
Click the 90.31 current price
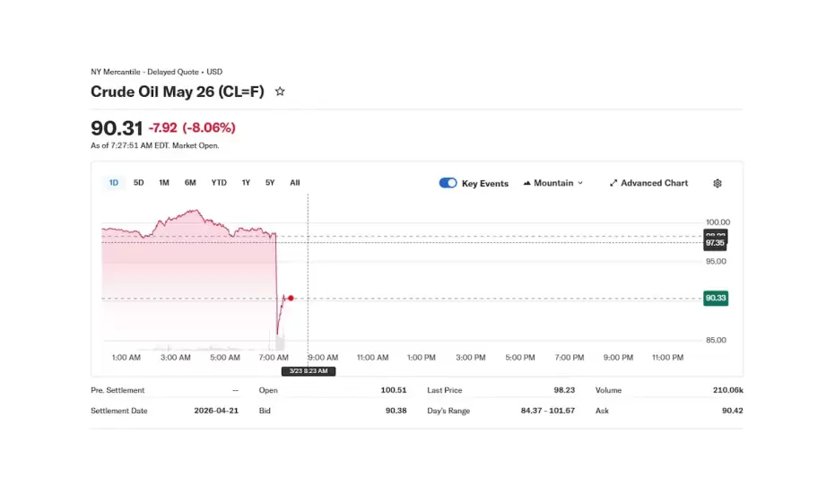[x=117, y=128]
